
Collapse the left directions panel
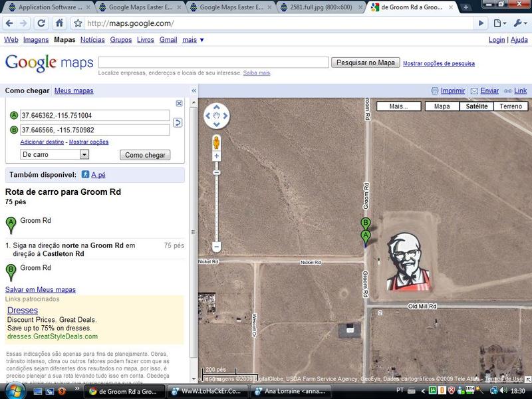tap(194, 90)
